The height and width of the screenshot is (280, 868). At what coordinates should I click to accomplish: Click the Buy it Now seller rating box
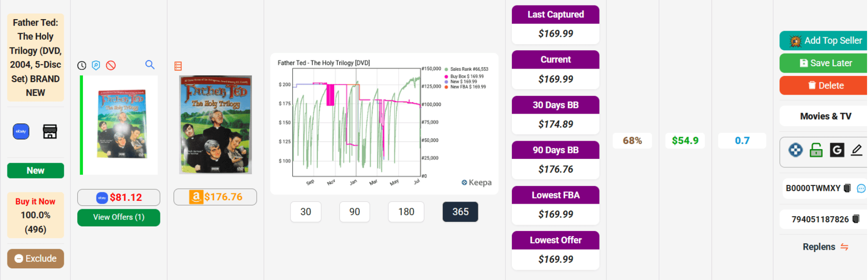click(35, 215)
